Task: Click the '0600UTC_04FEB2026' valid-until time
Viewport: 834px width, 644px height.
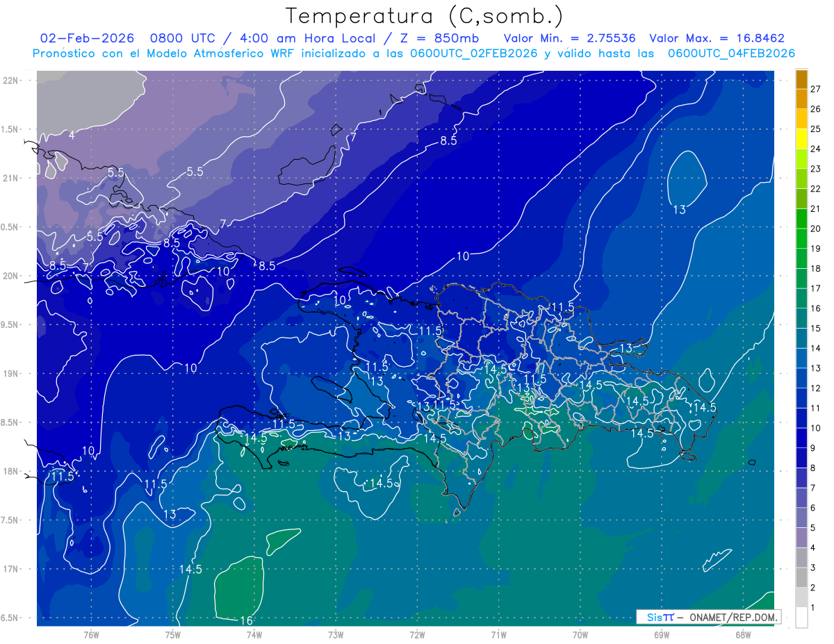Action: pos(731,53)
